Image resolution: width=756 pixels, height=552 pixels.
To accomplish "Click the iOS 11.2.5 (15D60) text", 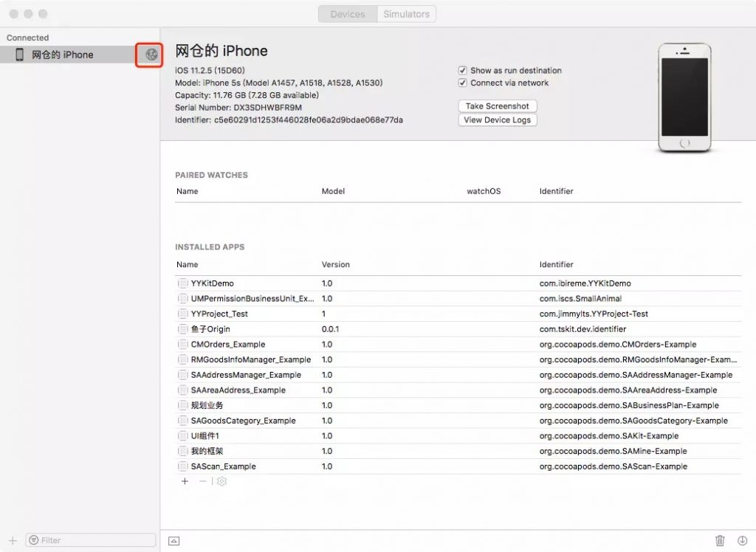I will point(210,70).
